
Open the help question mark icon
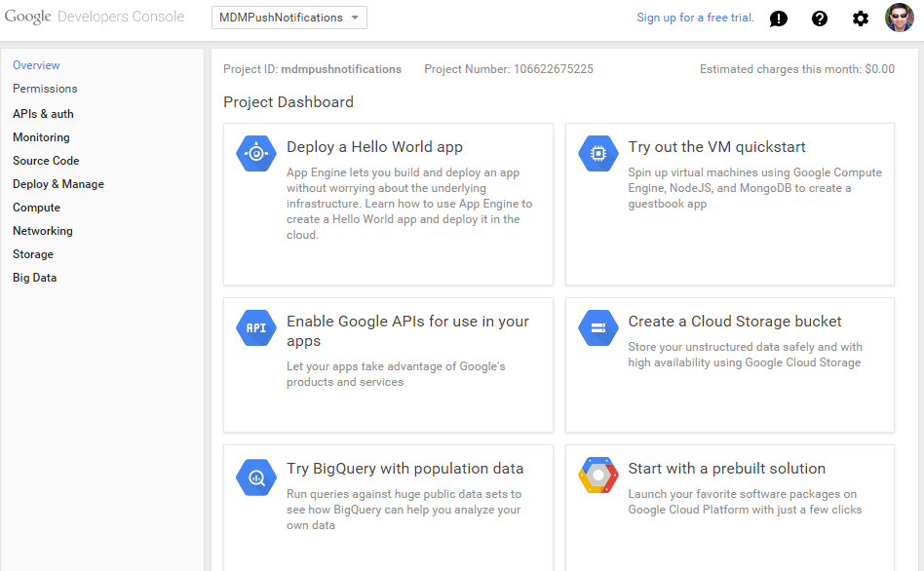pos(820,19)
